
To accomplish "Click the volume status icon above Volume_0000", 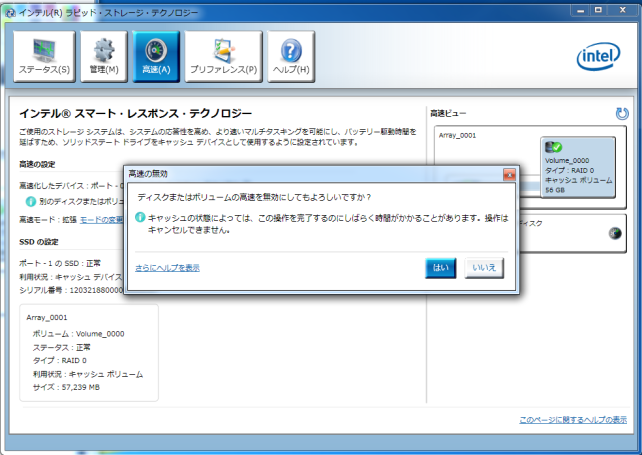I will pyautogui.click(x=554, y=147).
